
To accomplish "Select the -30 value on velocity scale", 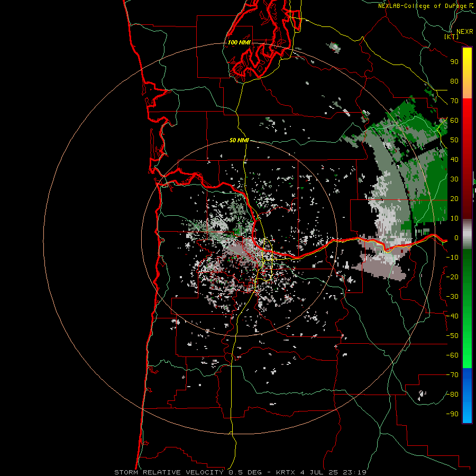I will [452, 297].
